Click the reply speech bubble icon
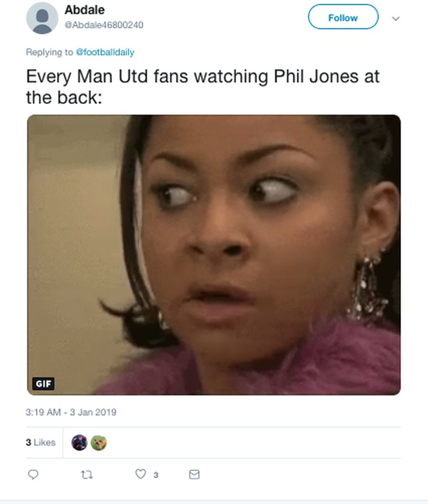The height and width of the screenshot is (504, 428). pos(33,474)
